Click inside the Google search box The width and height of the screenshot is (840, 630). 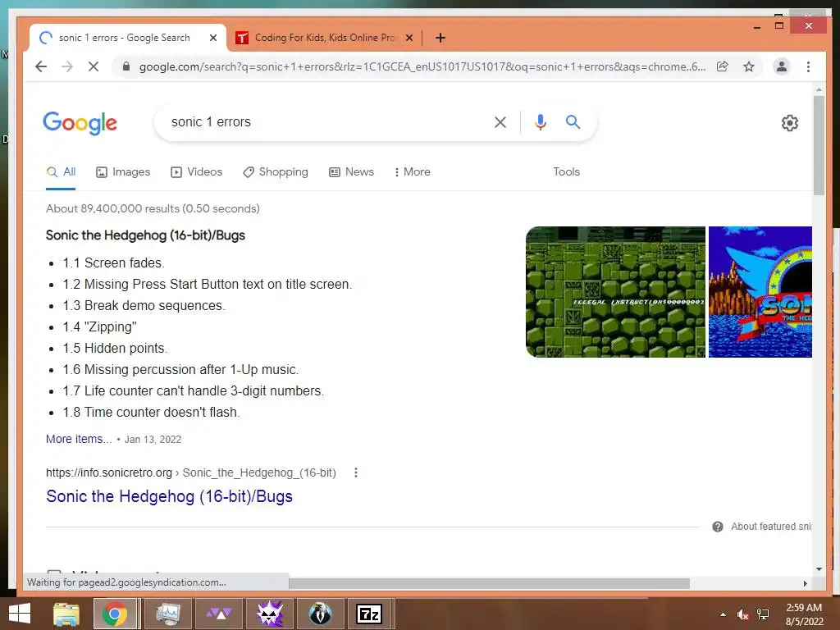click(x=326, y=122)
